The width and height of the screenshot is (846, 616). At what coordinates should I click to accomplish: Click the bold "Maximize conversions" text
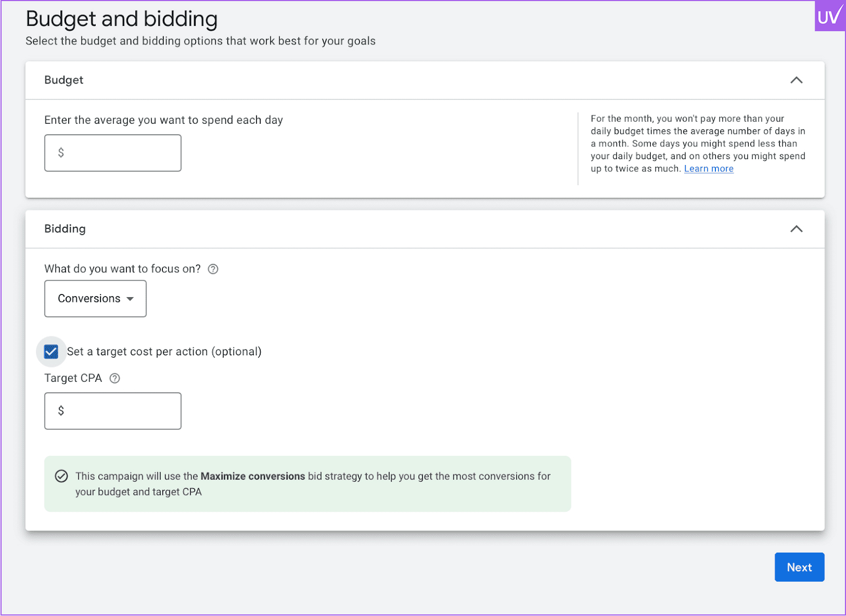[x=253, y=476]
